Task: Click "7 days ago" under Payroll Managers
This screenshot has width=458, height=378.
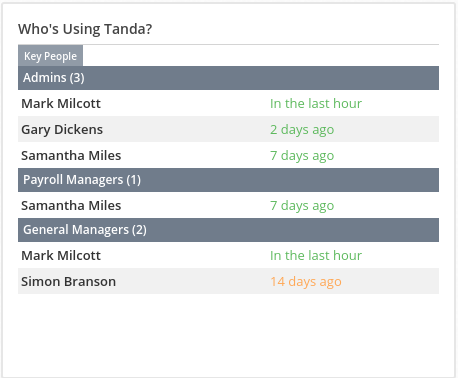Action: [x=302, y=206]
